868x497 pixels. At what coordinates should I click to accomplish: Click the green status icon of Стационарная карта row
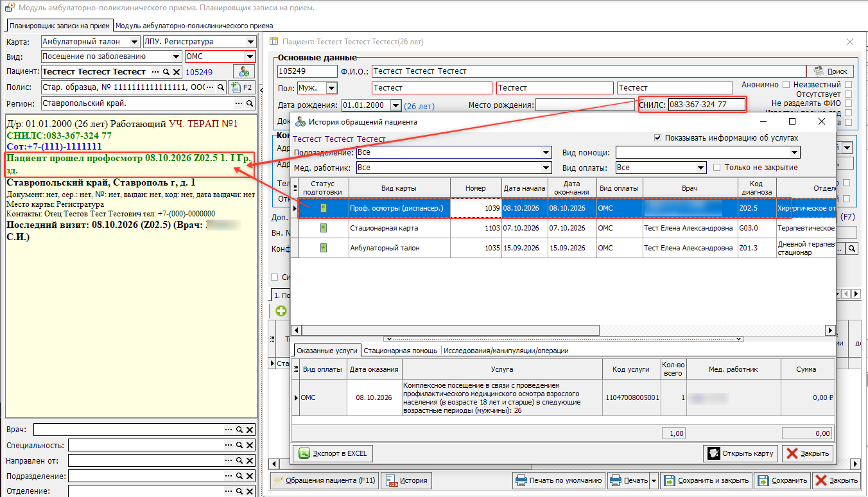click(x=324, y=228)
